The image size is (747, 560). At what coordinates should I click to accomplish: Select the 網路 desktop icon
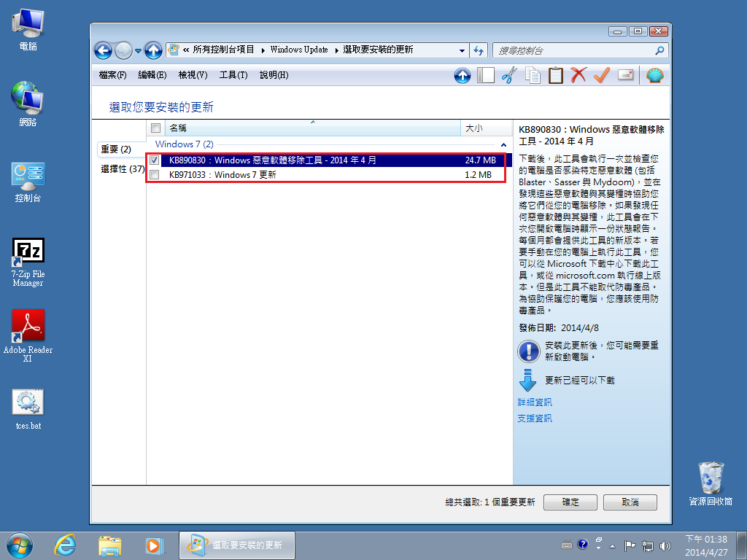28,104
